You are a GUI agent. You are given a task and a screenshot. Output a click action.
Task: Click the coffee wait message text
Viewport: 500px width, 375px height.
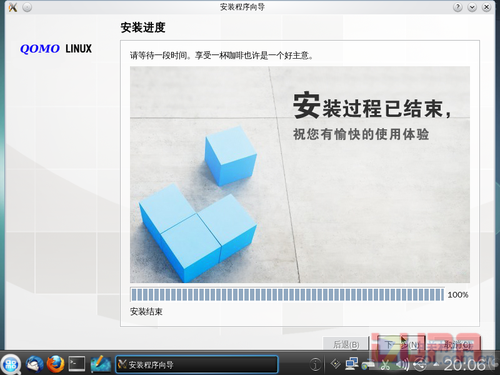(x=222, y=55)
